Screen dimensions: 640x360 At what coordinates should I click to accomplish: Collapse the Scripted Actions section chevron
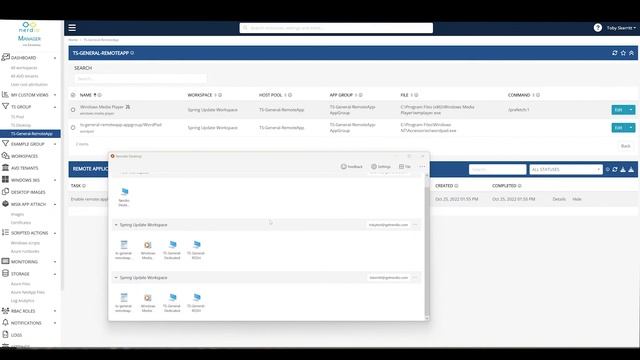click(55, 233)
